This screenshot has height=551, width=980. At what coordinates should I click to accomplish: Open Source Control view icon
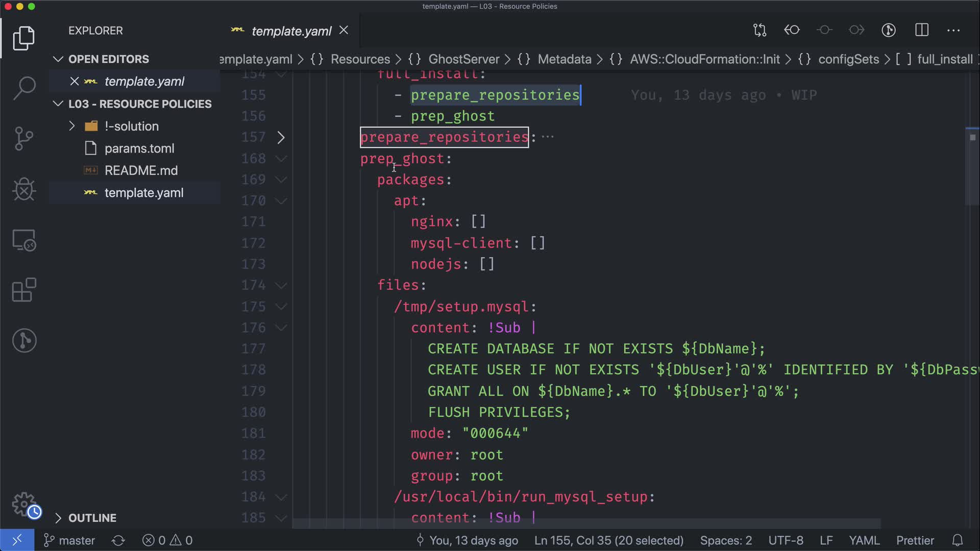(x=24, y=139)
